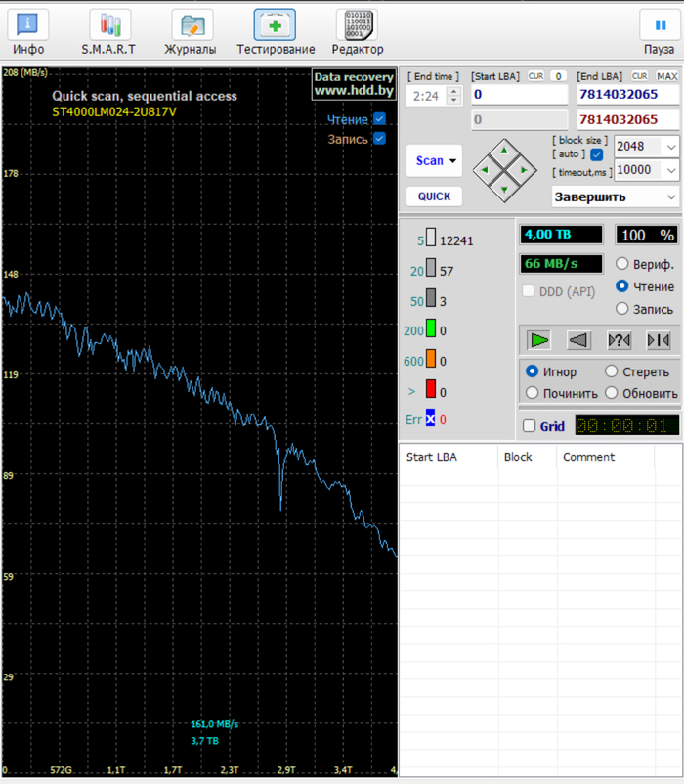Open the Журналы logs icon

click(x=192, y=24)
